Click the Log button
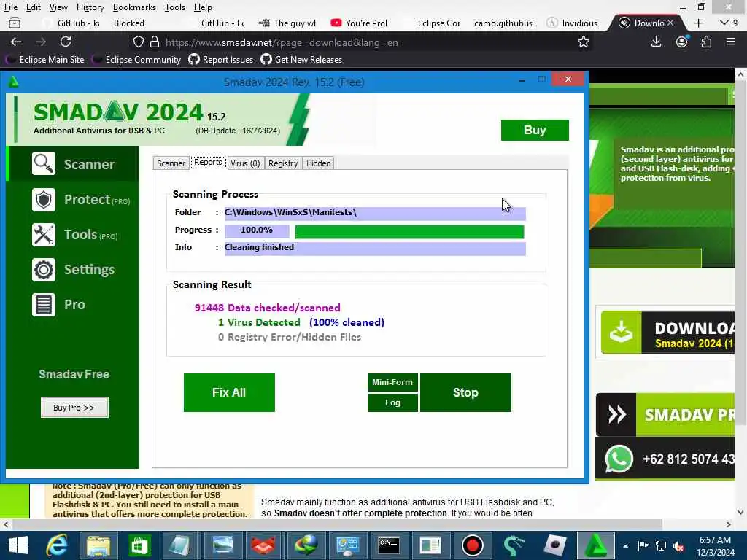The image size is (747, 560). pos(392,402)
